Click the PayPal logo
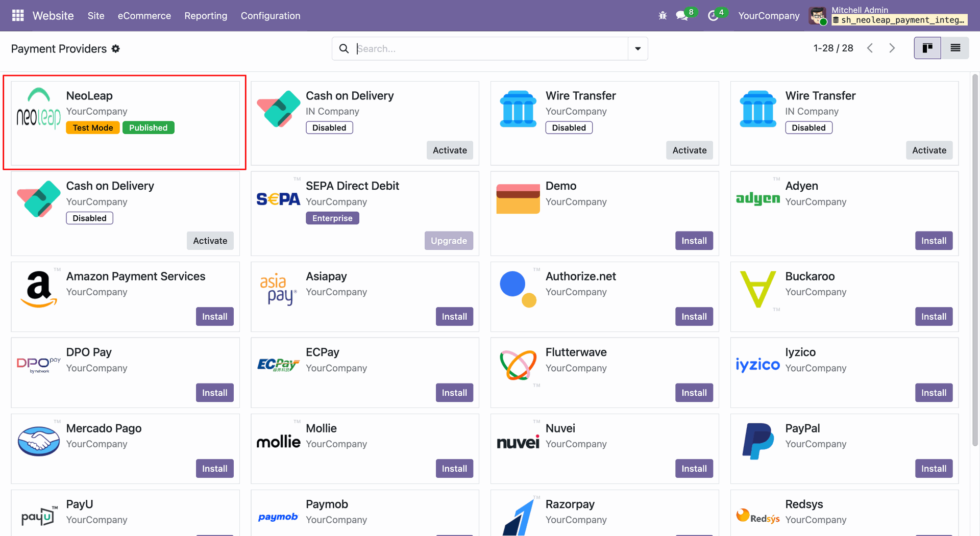The image size is (980, 536). (x=758, y=441)
